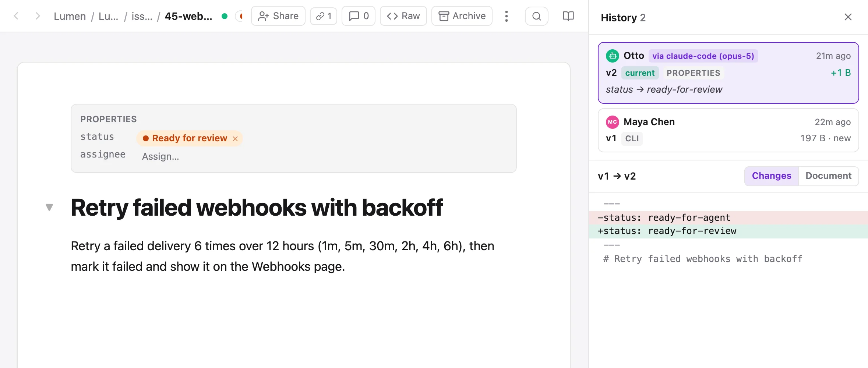This screenshot has height=368, width=868.
Task: Click the '197 B · new' size label
Action: [x=825, y=138]
